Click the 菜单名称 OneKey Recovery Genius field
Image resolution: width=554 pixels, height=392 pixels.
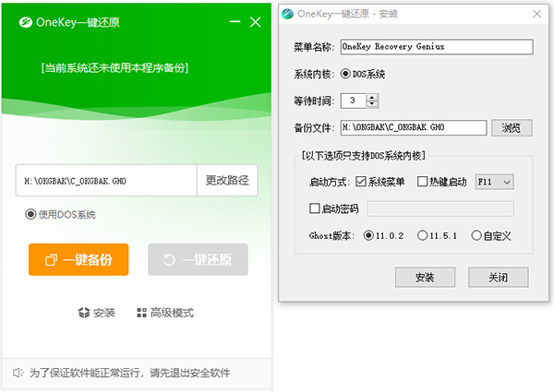pos(437,46)
